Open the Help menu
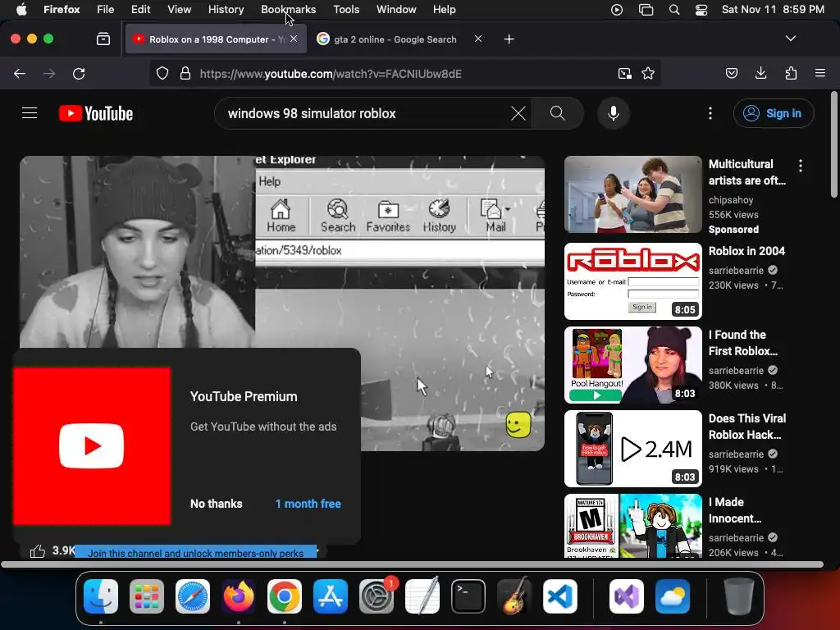This screenshot has height=630, width=840. click(444, 9)
